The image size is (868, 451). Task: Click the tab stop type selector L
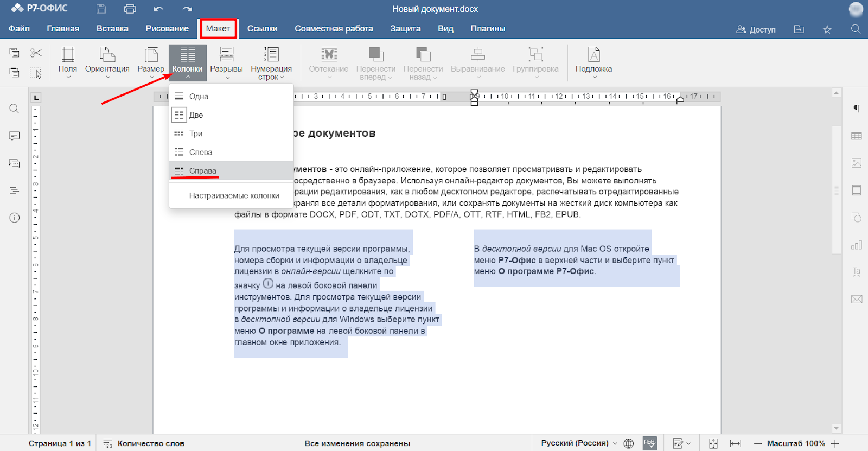pos(36,98)
